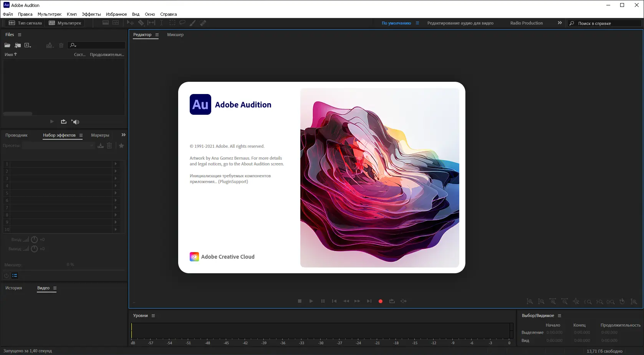Expand the workspace overflow chevron near Radio Production
This screenshot has width=644, height=355.
pos(560,23)
